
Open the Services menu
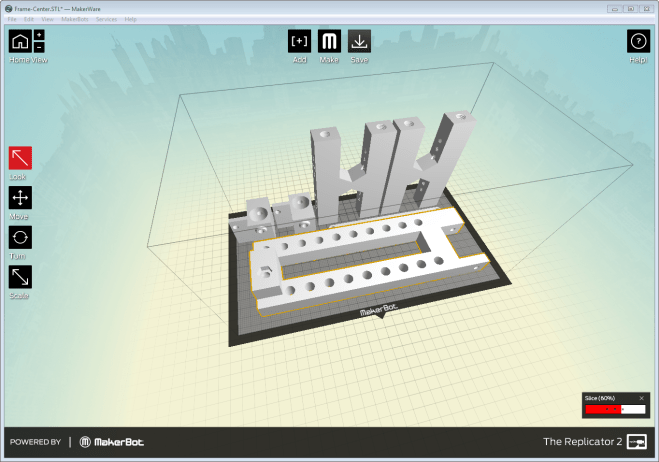pyautogui.click(x=106, y=19)
